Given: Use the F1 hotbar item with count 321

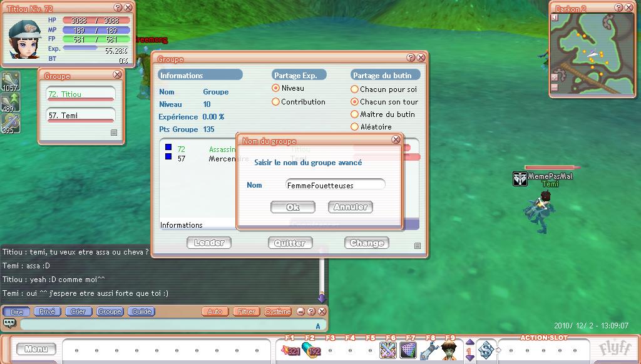Looking at the screenshot, I should point(290,350).
